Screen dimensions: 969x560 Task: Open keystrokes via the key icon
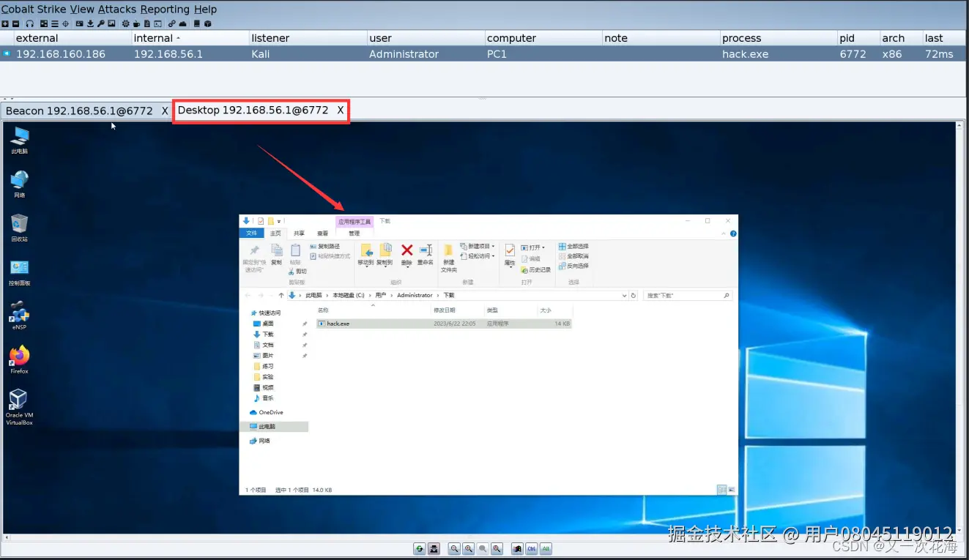(101, 23)
